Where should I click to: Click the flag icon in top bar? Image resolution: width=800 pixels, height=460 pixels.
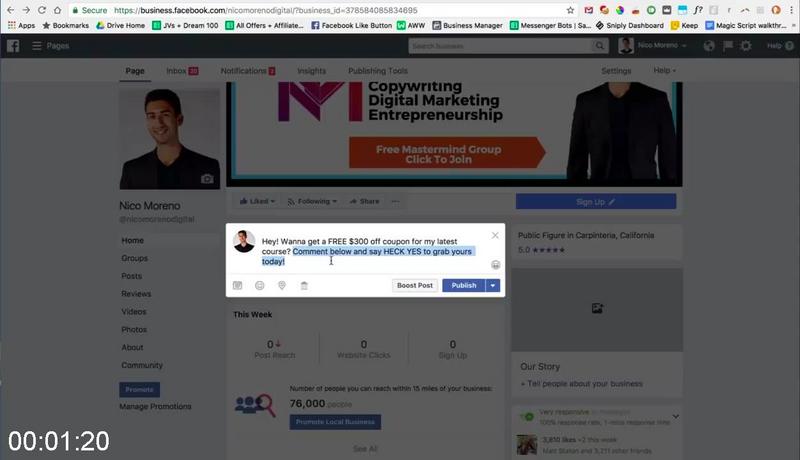pyautogui.click(x=728, y=46)
